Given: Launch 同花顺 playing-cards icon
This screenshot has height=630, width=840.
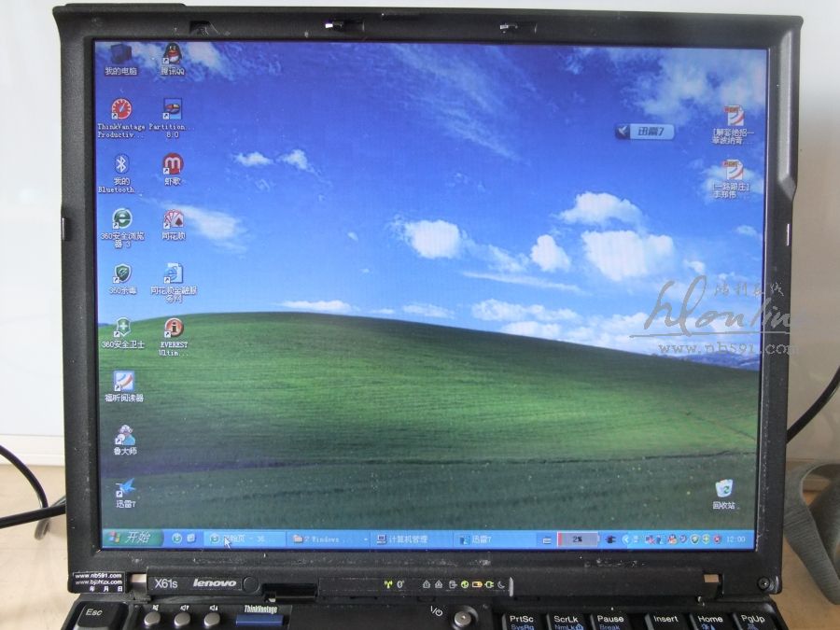Looking at the screenshot, I should tap(173, 225).
